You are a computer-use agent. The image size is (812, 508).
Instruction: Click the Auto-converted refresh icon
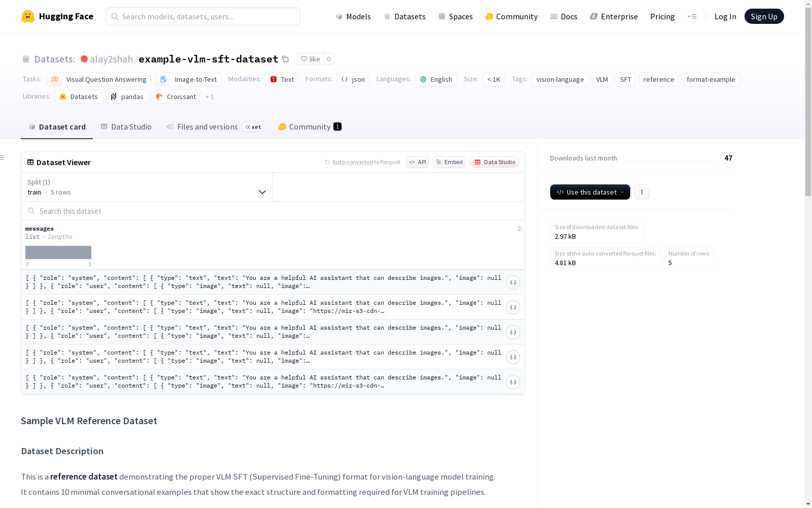click(327, 162)
